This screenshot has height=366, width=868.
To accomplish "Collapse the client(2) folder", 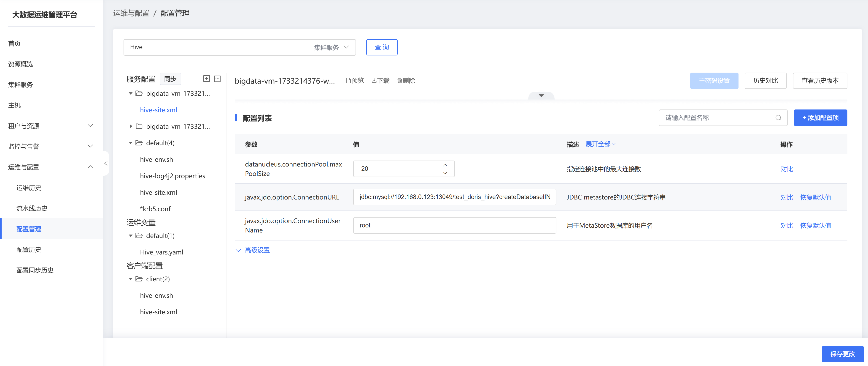I will [x=131, y=279].
